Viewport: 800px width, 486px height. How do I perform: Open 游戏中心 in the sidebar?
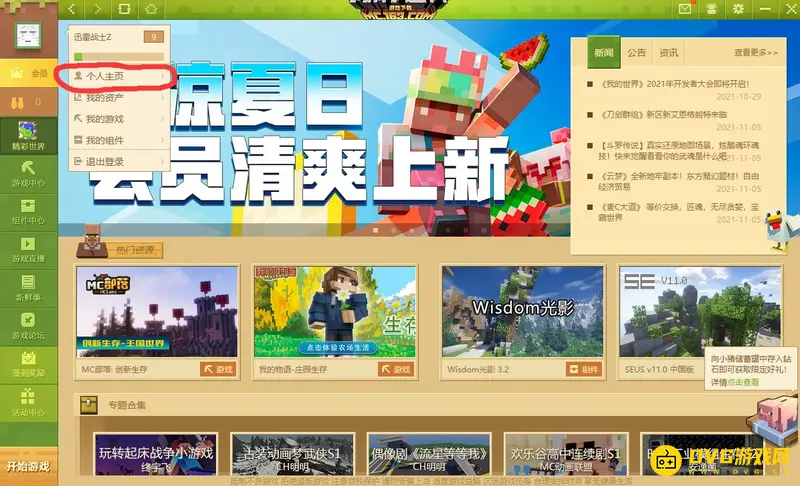(x=28, y=173)
